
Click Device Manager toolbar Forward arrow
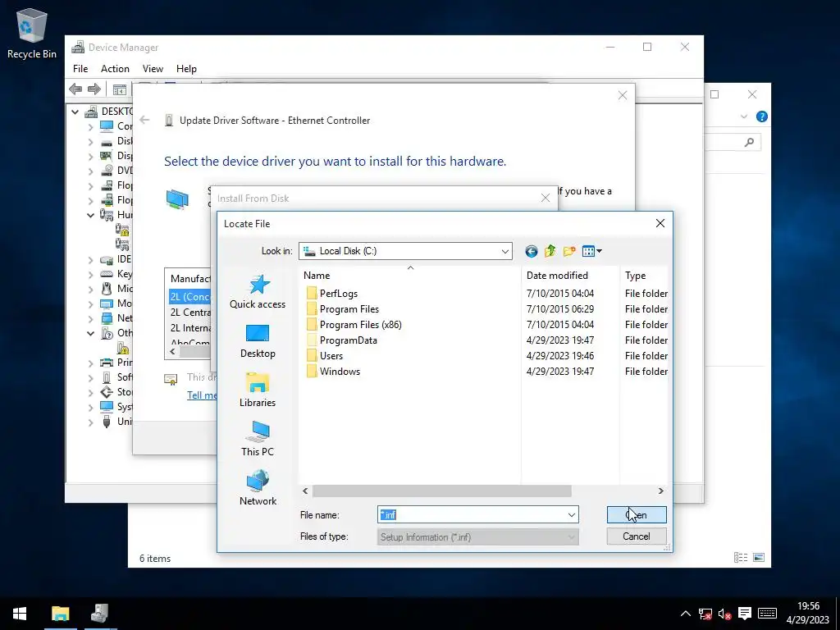(x=94, y=89)
